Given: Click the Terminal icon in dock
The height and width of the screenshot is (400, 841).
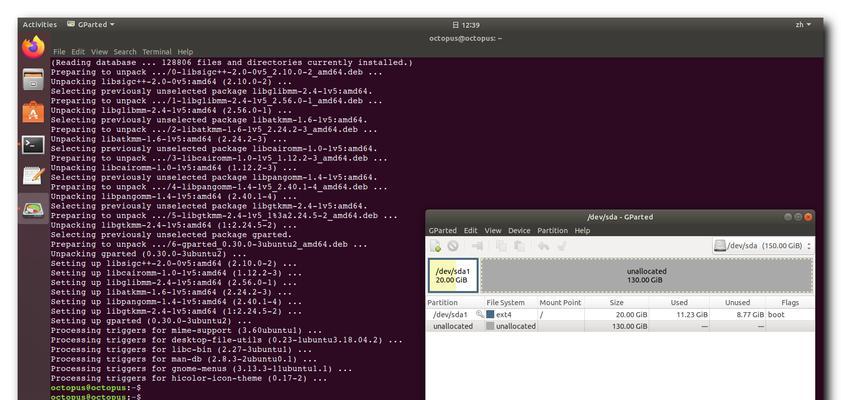Looking at the screenshot, I should (x=33, y=145).
